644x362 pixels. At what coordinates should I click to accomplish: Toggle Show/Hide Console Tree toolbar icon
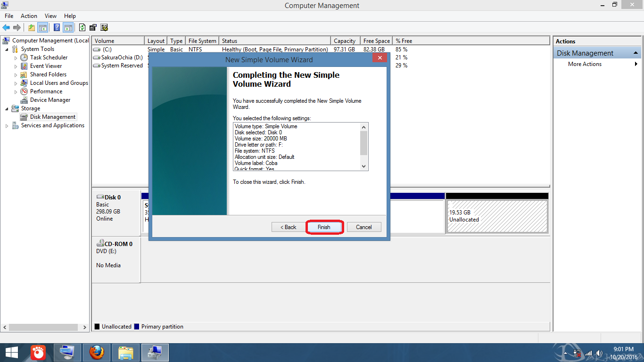point(42,27)
